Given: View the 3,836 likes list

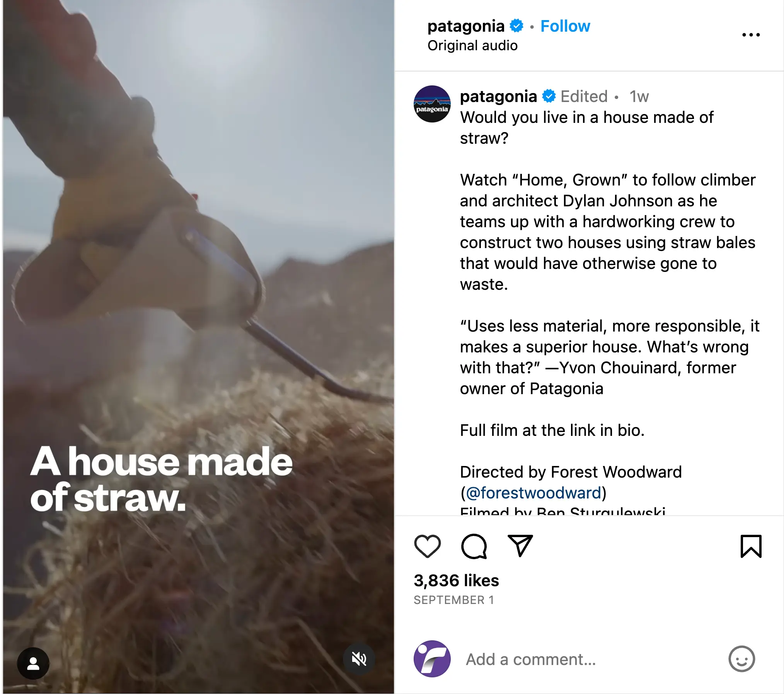Looking at the screenshot, I should click(456, 580).
